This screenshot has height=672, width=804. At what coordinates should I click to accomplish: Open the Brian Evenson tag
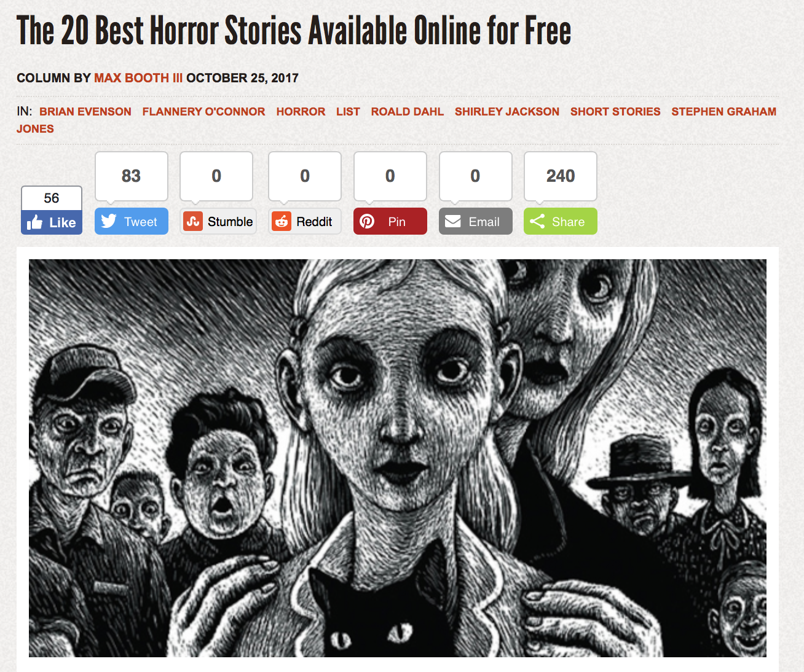[85, 112]
